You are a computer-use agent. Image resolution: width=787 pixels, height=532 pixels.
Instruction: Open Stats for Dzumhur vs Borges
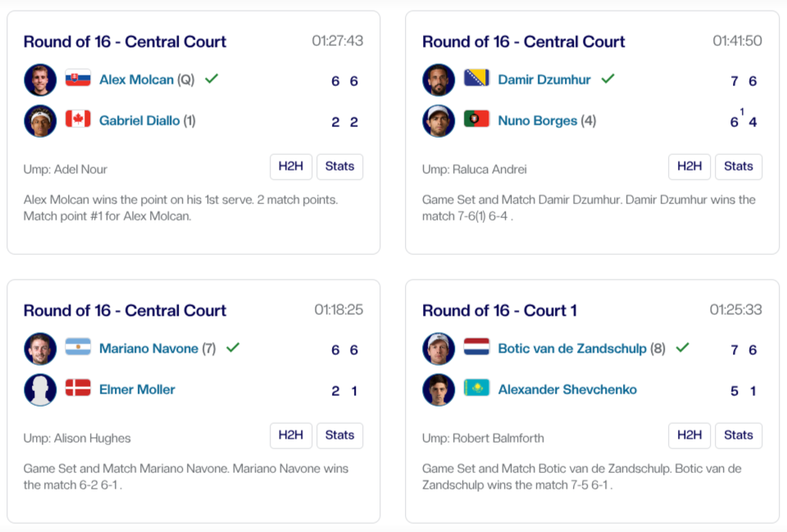738,166
